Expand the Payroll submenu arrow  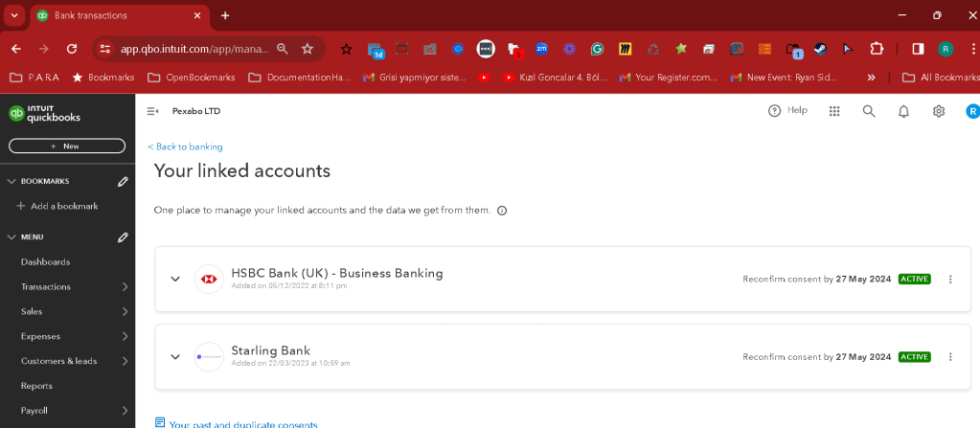[x=125, y=411]
